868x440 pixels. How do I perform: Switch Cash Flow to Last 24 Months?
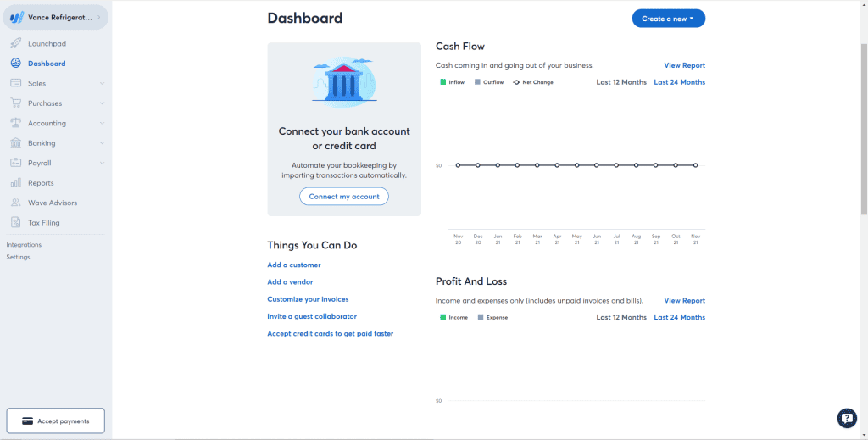point(679,82)
